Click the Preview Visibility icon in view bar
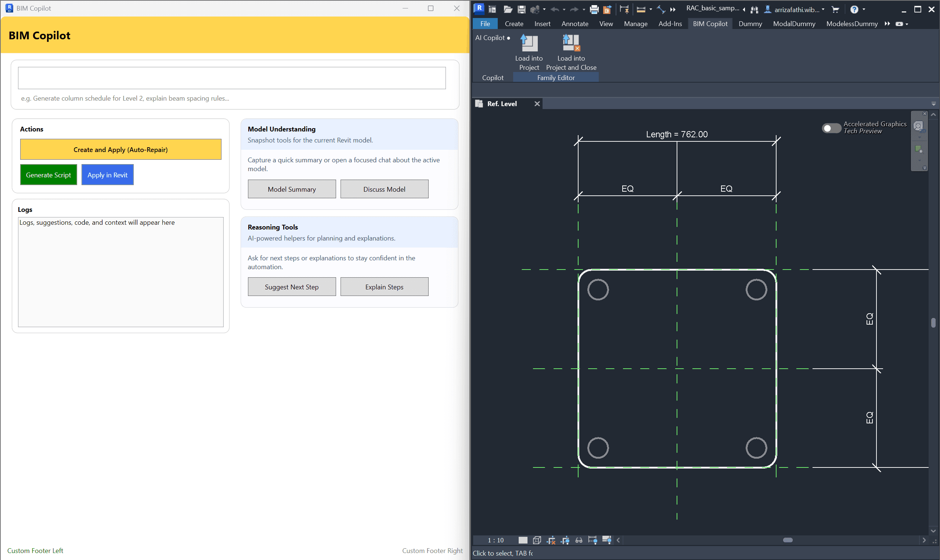The image size is (940, 560). point(606,540)
